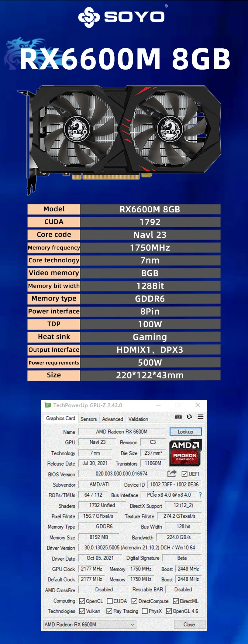Minimize the GPU-Z window
This screenshot has height=644, width=248.
[158, 405]
